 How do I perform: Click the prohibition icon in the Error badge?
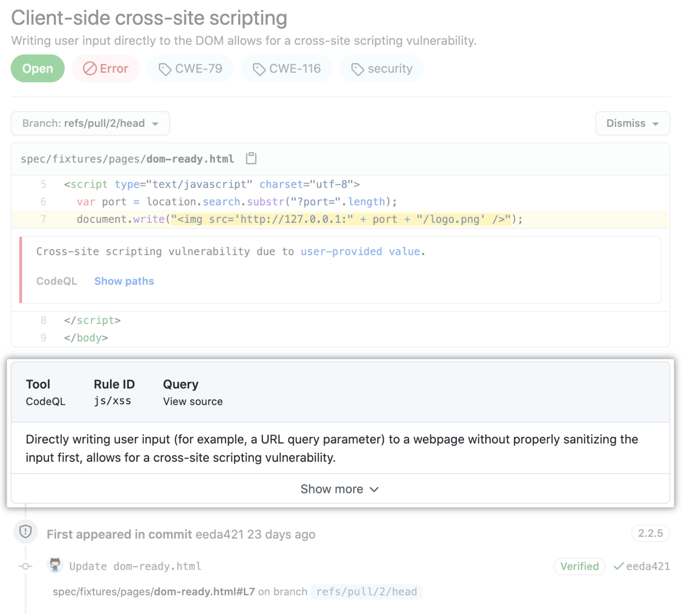90,69
